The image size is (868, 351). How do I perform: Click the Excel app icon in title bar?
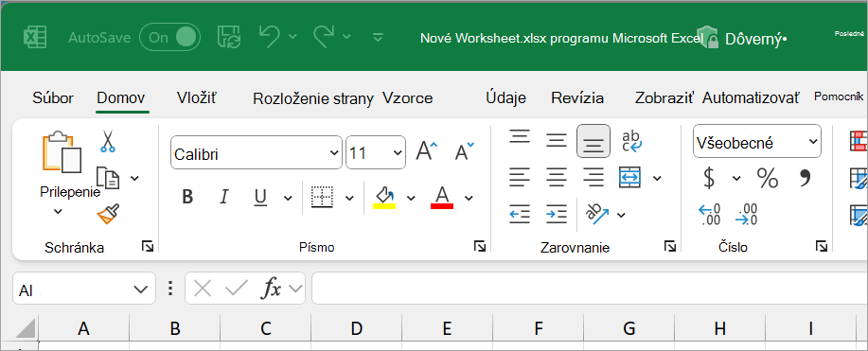pos(34,38)
